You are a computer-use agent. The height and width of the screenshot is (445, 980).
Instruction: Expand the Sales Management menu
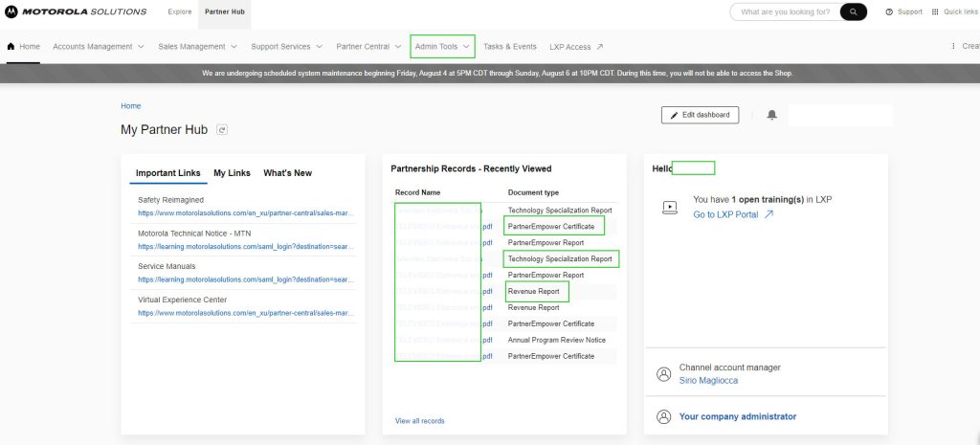click(197, 47)
